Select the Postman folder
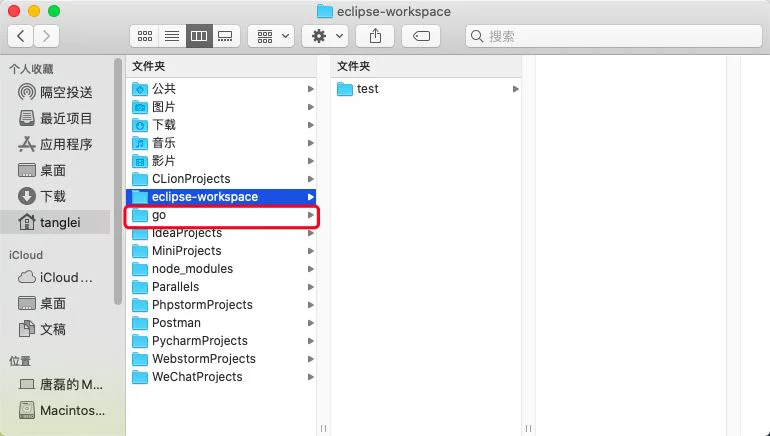The height and width of the screenshot is (436, 770). (221, 323)
